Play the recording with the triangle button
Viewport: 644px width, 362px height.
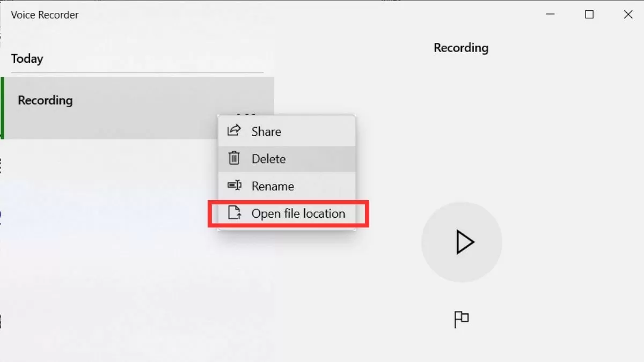coord(462,242)
